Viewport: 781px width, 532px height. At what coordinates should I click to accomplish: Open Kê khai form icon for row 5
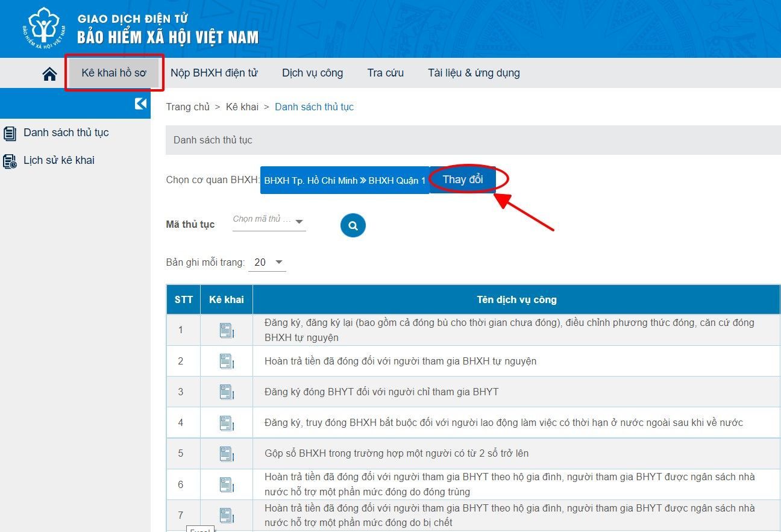pyautogui.click(x=226, y=454)
